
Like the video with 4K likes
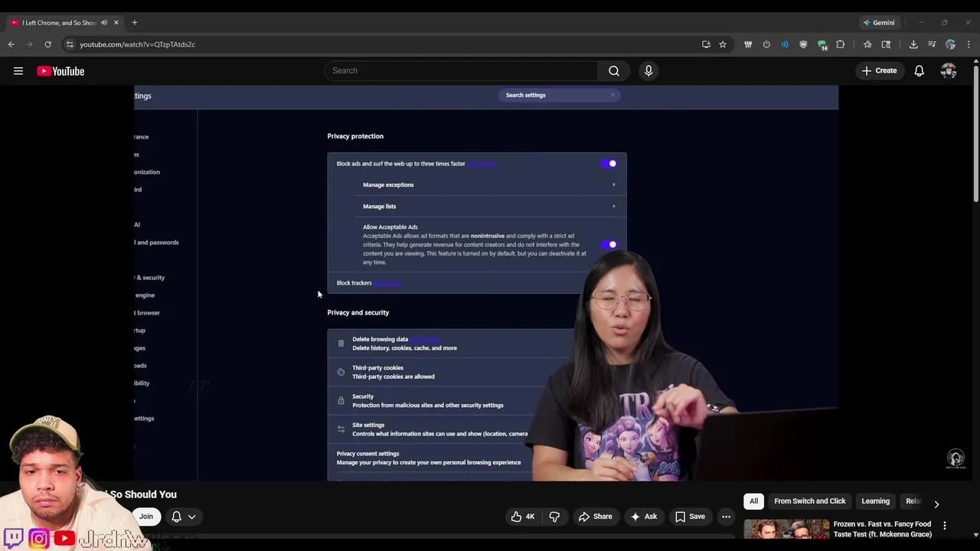tap(524, 517)
